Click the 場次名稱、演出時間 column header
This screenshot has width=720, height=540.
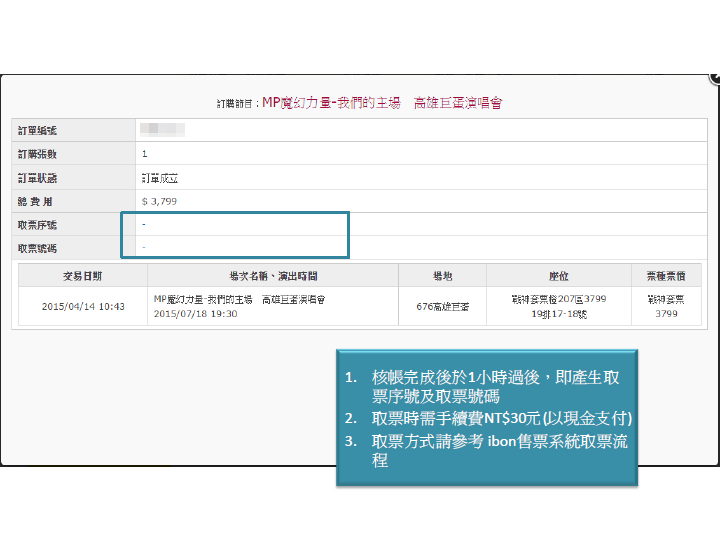[272, 275]
